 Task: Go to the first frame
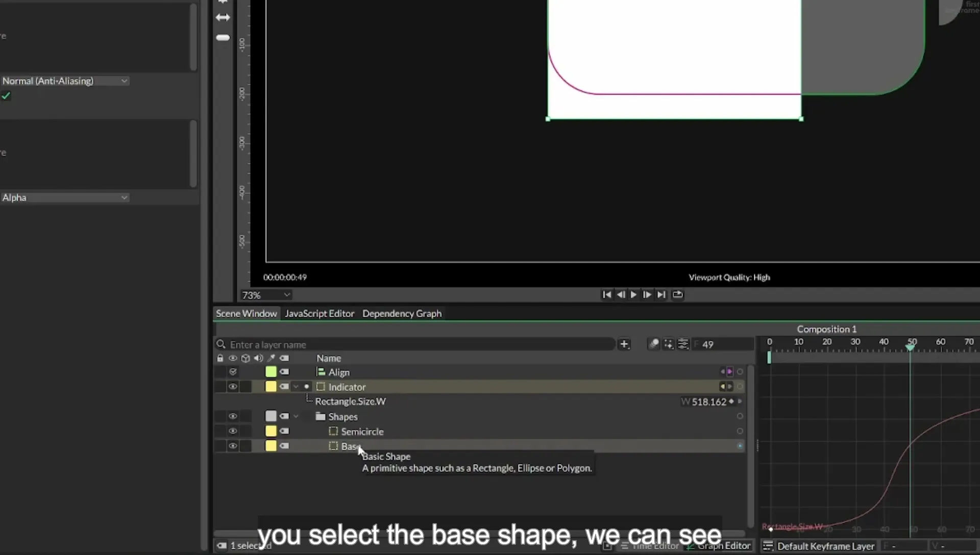point(606,294)
